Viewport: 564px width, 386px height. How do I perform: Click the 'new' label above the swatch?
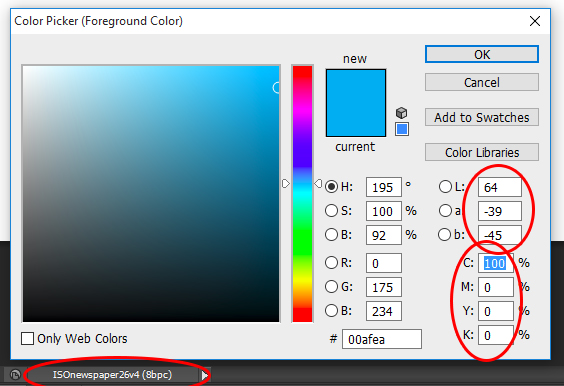coord(355,59)
